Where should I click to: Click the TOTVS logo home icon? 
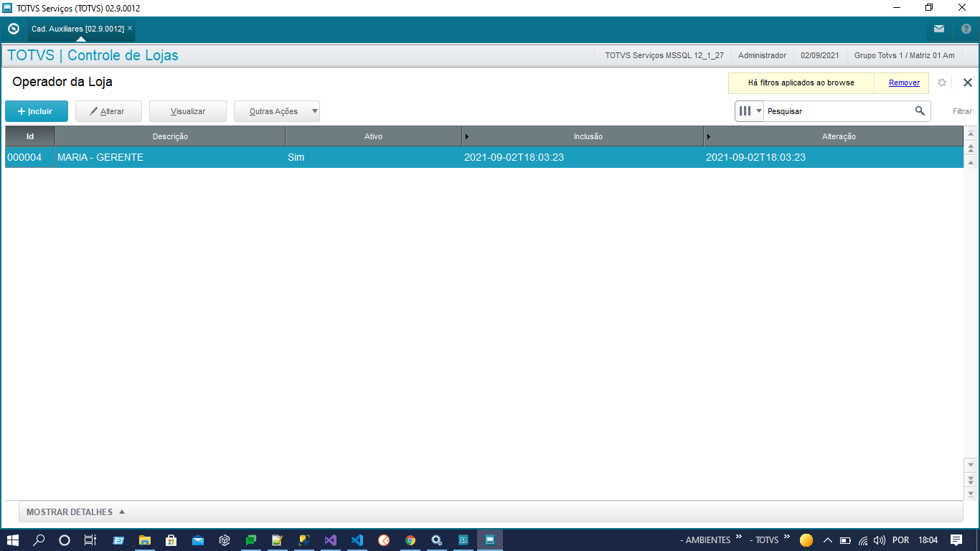click(13, 29)
